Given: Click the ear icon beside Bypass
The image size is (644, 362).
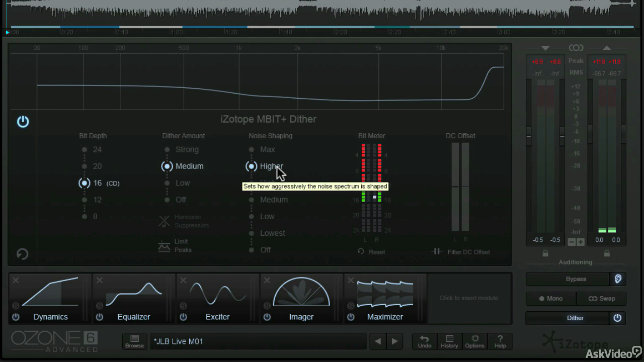Looking at the screenshot, I should click(618, 279).
